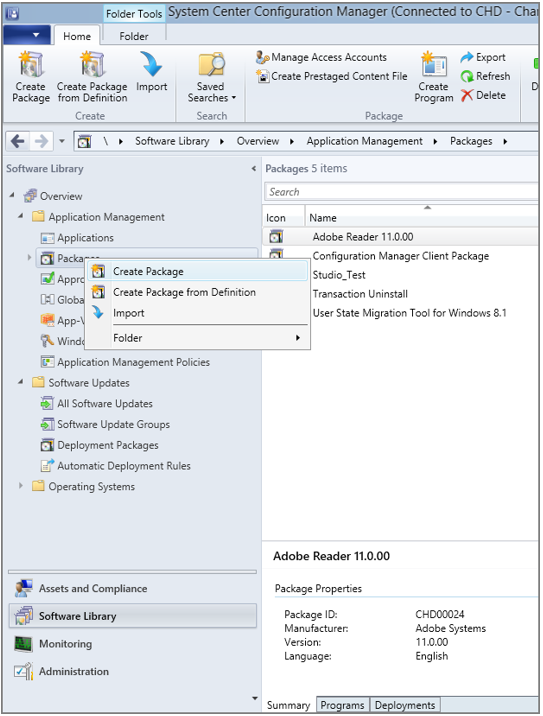Click Manage Access Accounts
The image size is (543, 716).
321,58
